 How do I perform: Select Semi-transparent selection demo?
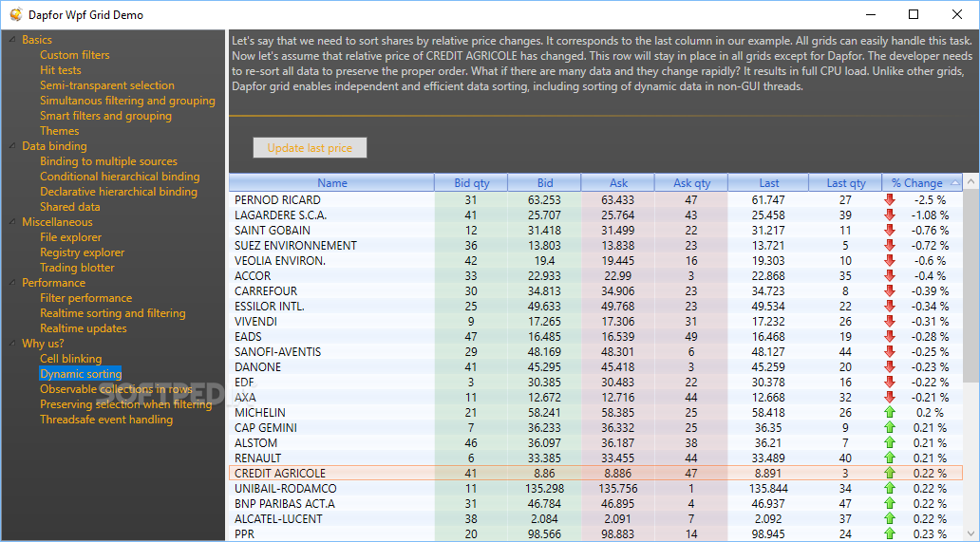click(x=107, y=85)
